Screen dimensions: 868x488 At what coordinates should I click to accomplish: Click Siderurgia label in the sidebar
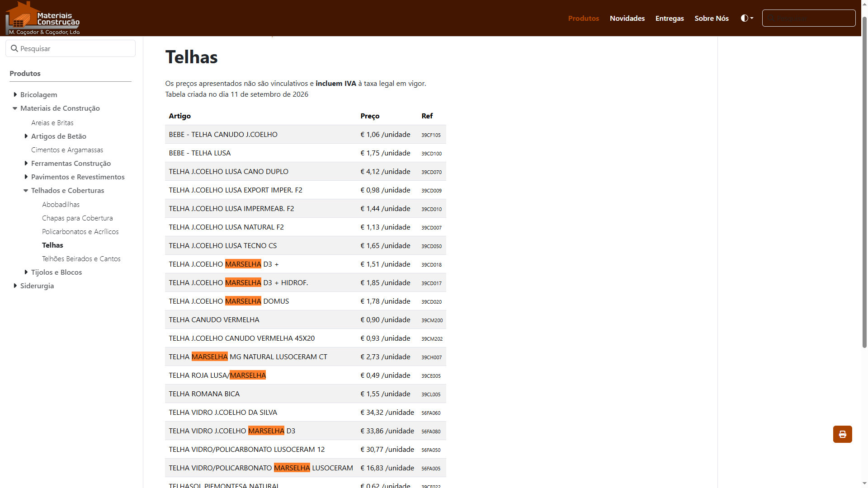[x=37, y=286]
